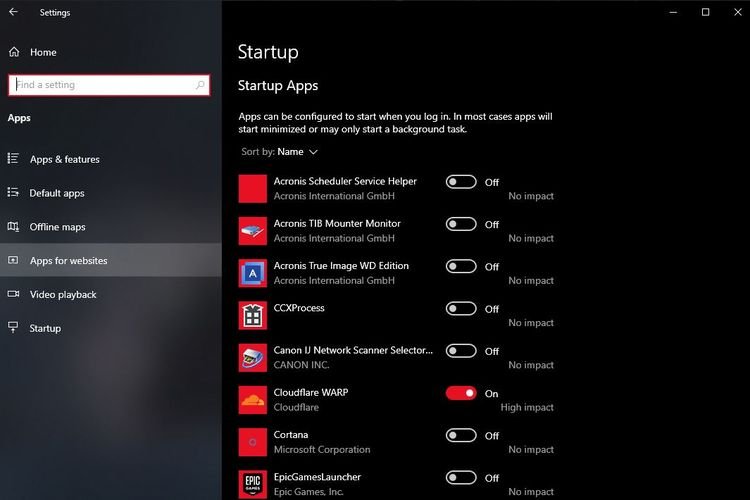Open Apps & features page
Screen dimensions: 750x500
(64, 159)
